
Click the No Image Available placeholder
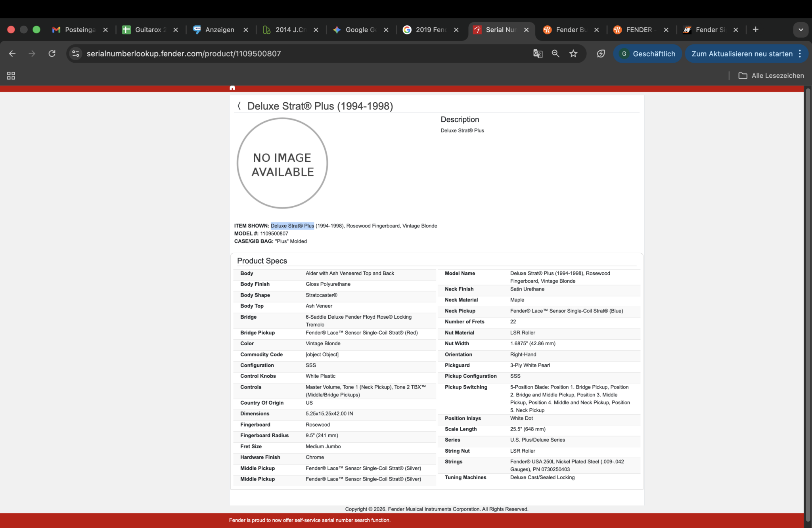pyautogui.click(x=282, y=163)
